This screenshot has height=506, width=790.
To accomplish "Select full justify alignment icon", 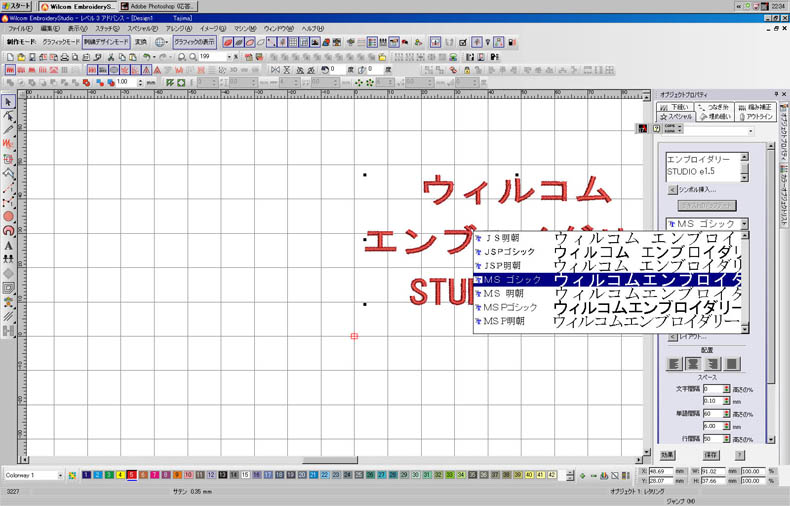I will pyautogui.click(x=732, y=363).
